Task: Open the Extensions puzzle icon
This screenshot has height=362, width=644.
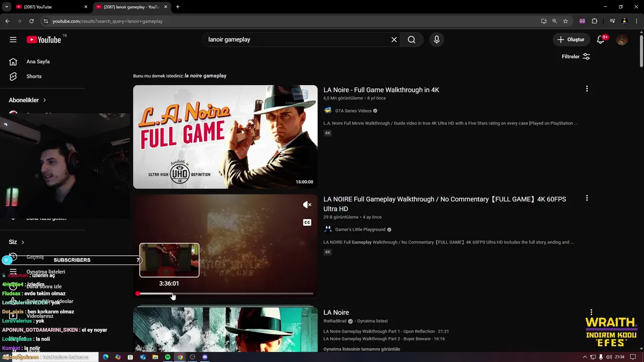Action: click(595, 21)
